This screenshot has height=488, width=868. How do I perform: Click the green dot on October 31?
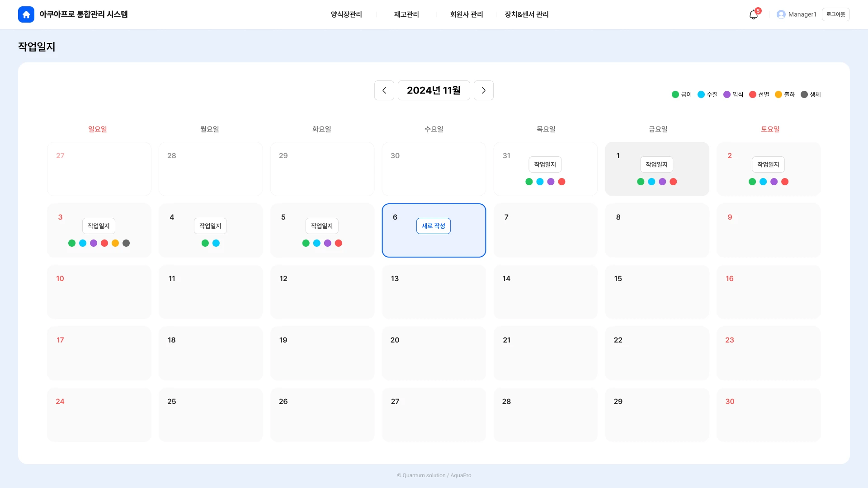[529, 182]
